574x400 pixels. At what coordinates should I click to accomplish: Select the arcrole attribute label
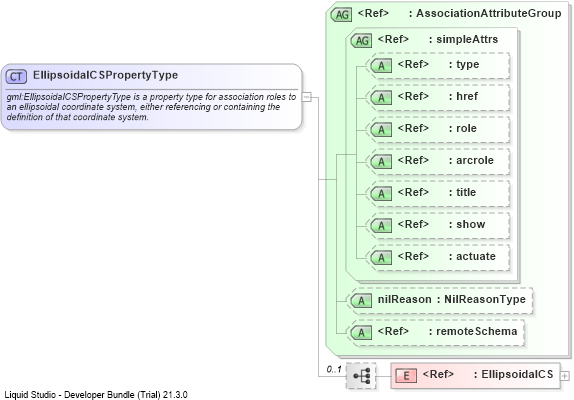[475, 160]
